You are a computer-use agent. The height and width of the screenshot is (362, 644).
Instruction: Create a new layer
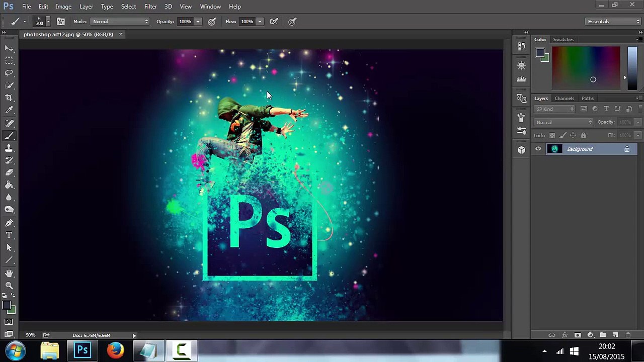tap(615, 335)
